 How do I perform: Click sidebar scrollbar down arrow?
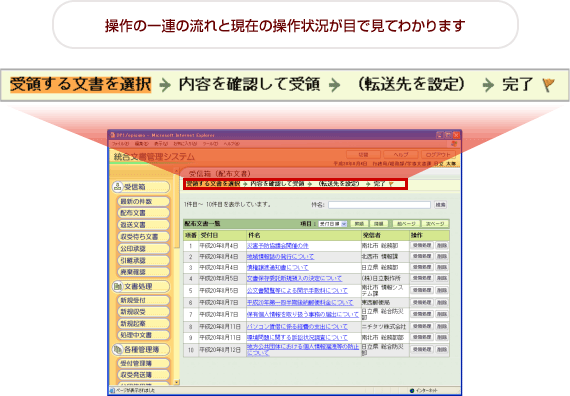click(177, 382)
